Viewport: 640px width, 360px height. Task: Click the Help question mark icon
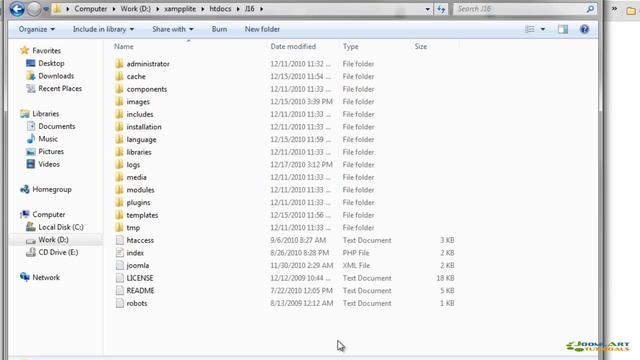tap(584, 29)
